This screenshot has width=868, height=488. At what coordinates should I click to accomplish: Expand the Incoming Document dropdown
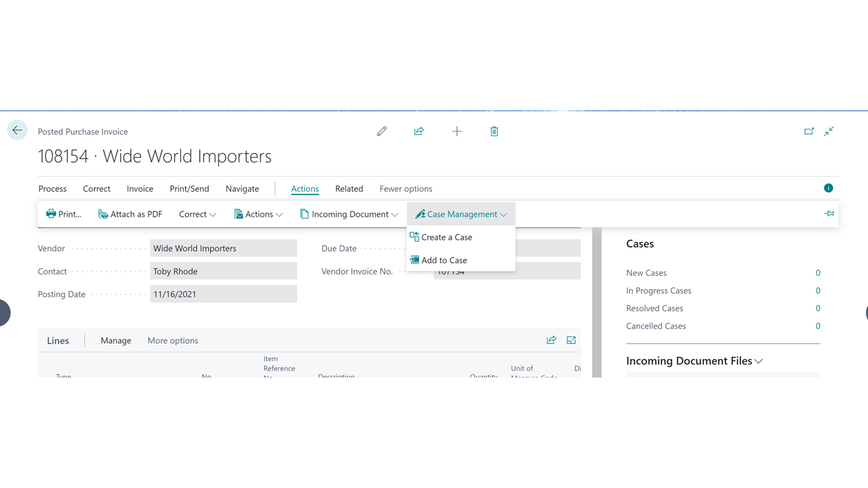tap(349, 214)
